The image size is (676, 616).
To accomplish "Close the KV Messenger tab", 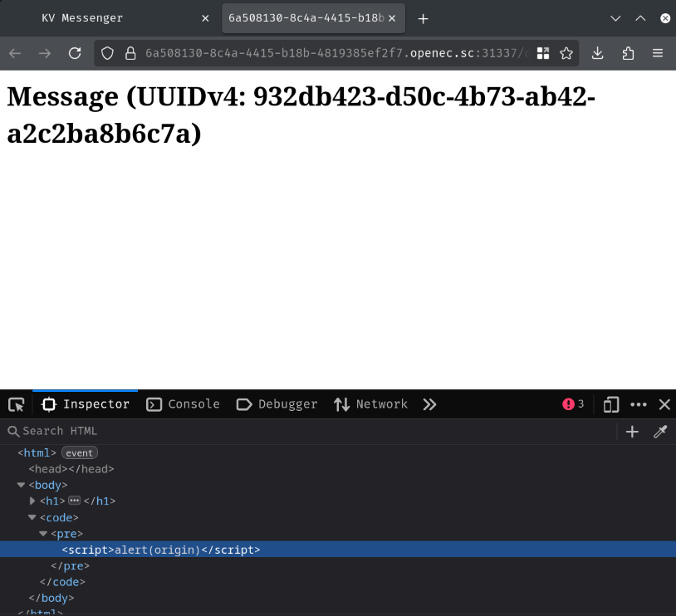I will pyautogui.click(x=205, y=18).
